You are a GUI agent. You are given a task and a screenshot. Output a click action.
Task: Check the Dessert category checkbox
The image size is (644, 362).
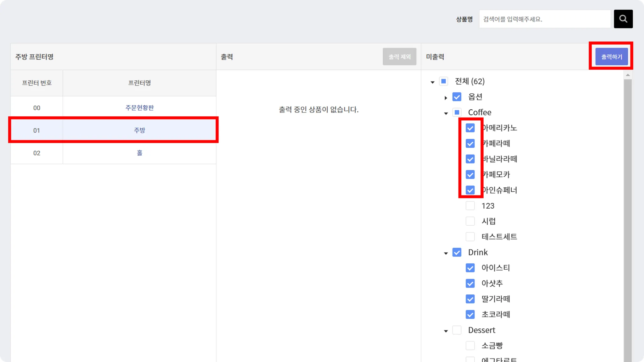click(457, 330)
